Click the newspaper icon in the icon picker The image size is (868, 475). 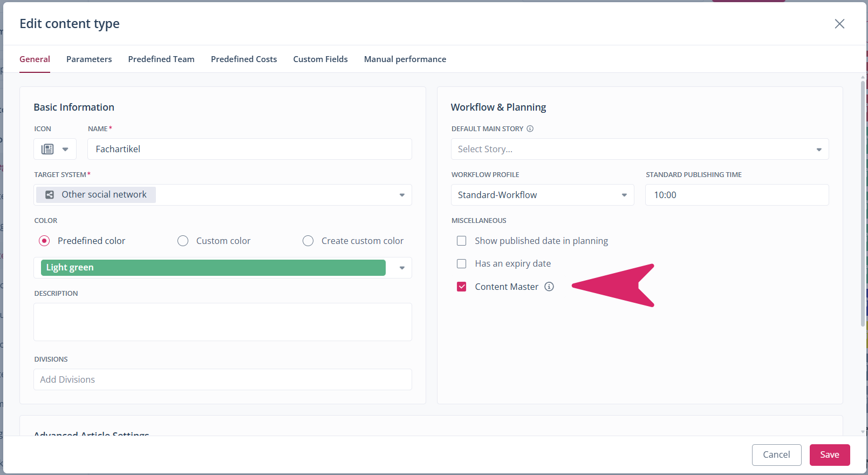(47, 149)
